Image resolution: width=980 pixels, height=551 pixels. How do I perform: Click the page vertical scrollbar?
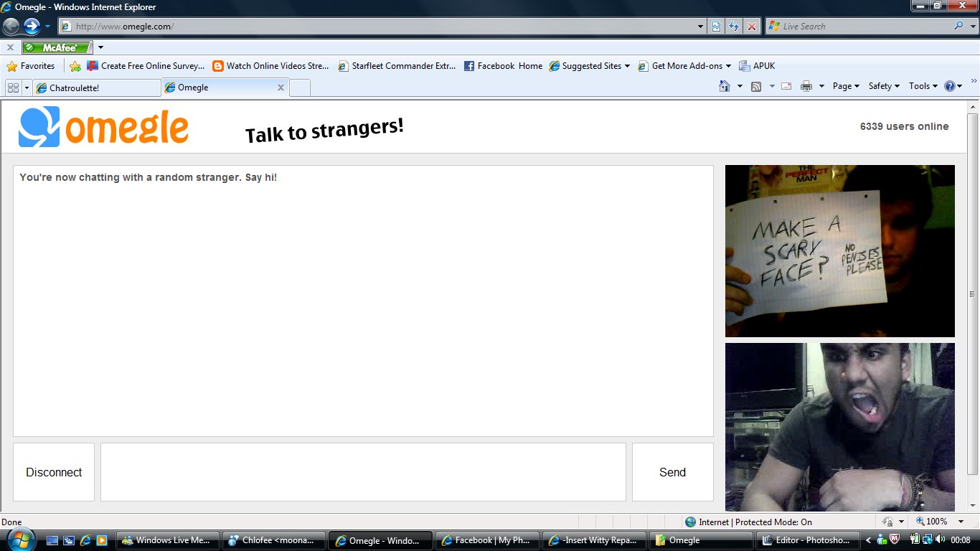click(973, 294)
